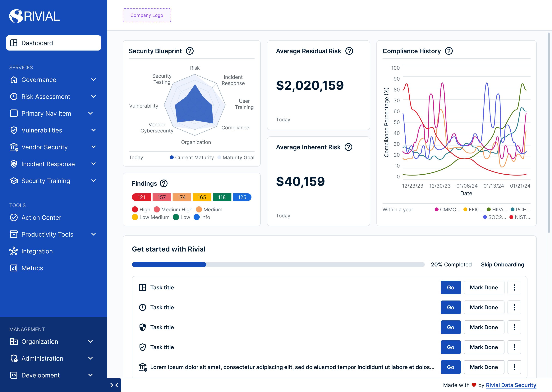Image resolution: width=552 pixels, height=392 pixels.
Task: Click the Compliance History help icon
Action: pyautogui.click(x=449, y=51)
